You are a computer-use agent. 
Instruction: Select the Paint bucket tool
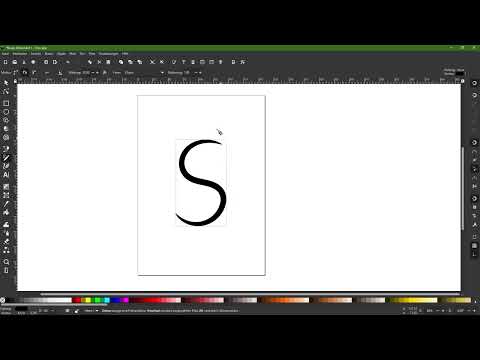6,212
